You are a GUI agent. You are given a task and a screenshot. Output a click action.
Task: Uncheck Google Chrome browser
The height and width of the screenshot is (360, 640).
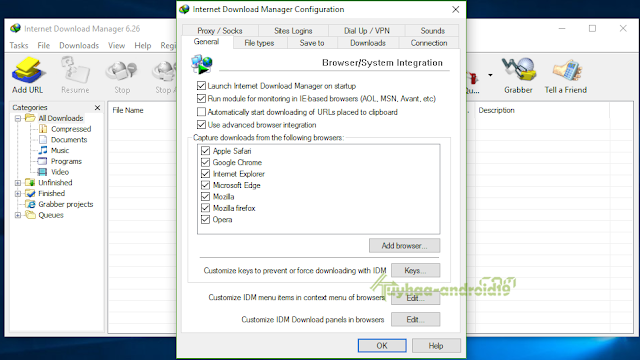click(205, 162)
